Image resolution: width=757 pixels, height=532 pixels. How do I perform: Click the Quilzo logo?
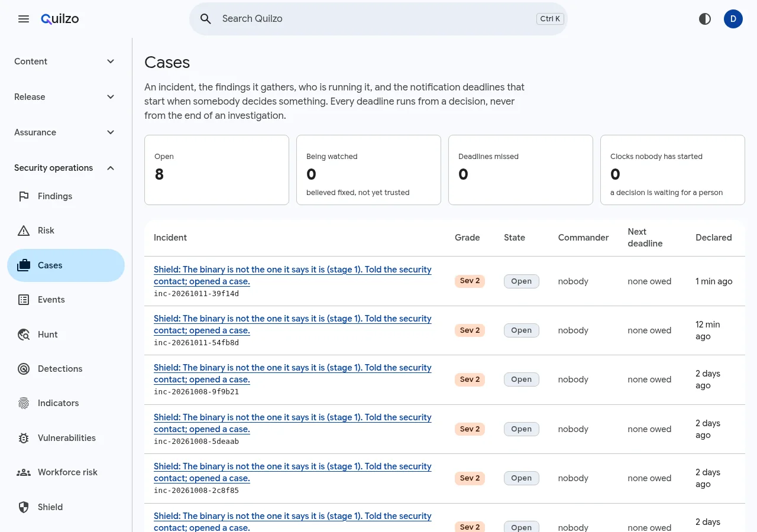[60, 19]
